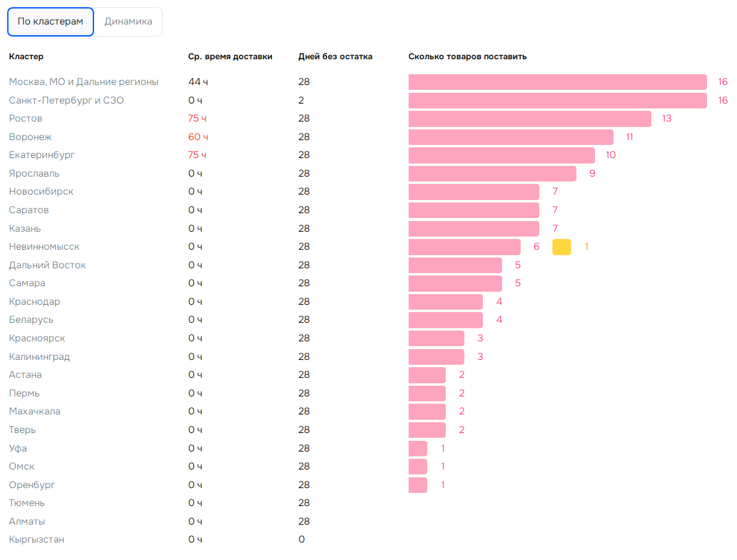This screenshot has height=560, width=737.
Task: Select the pink bar in the Уфа row
Action: [418, 449]
